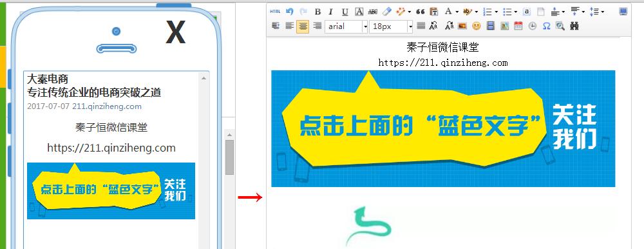Click the phone preview scroll-up arrow
Screen dimensions: 644x249
pyautogui.click(x=204, y=77)
